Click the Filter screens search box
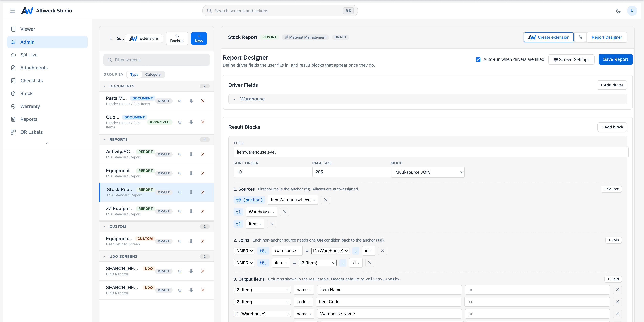The height and width of the screenshot is (322, 644). [156, 60]
